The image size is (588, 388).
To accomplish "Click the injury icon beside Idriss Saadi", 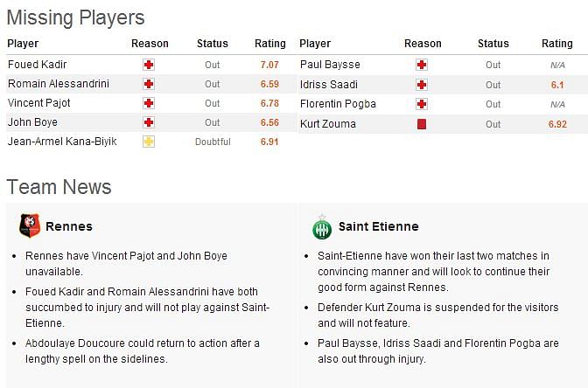I will coord(422,85).
